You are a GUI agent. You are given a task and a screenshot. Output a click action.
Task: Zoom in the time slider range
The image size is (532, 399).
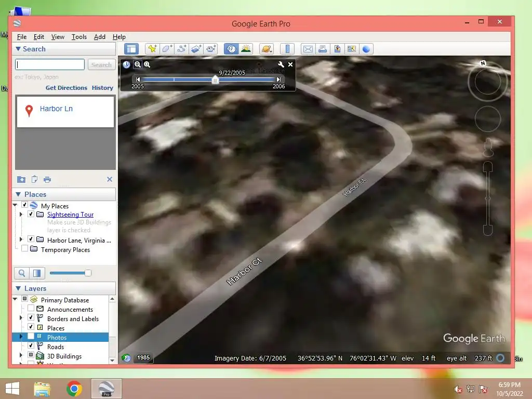[x=147, y=64]
